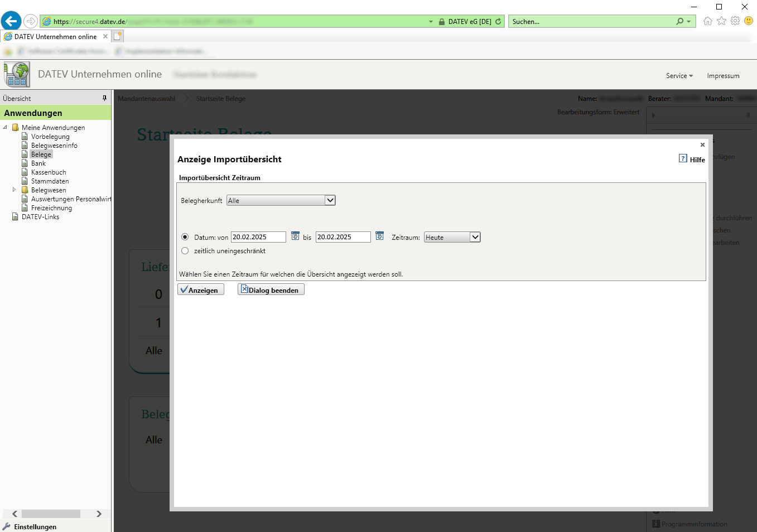
Task: Collapse the Meine Anwendungen tree node
Action: pos(5,127)
